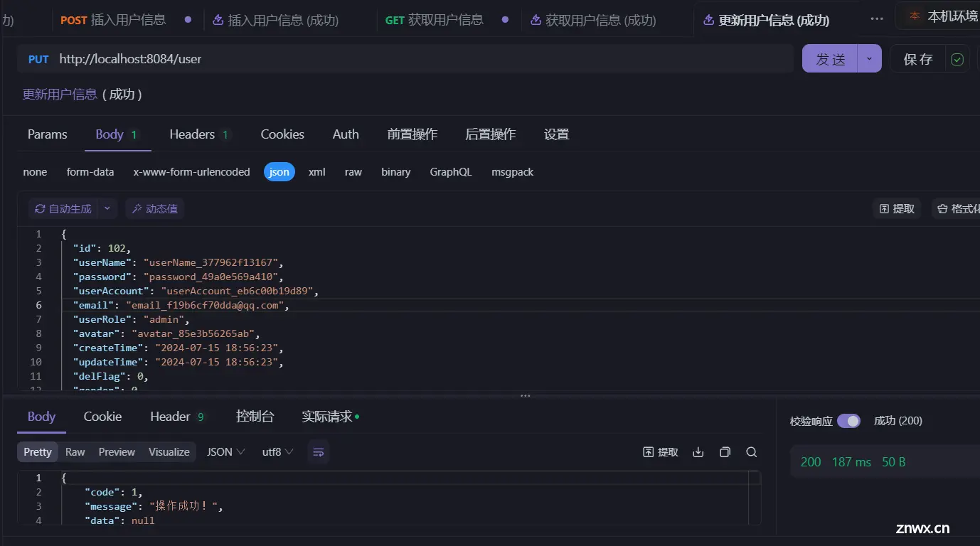Click the response panel divider handle dots
Image resolution: width=980 pixels, height=546 pixels.
coord(526,395)
